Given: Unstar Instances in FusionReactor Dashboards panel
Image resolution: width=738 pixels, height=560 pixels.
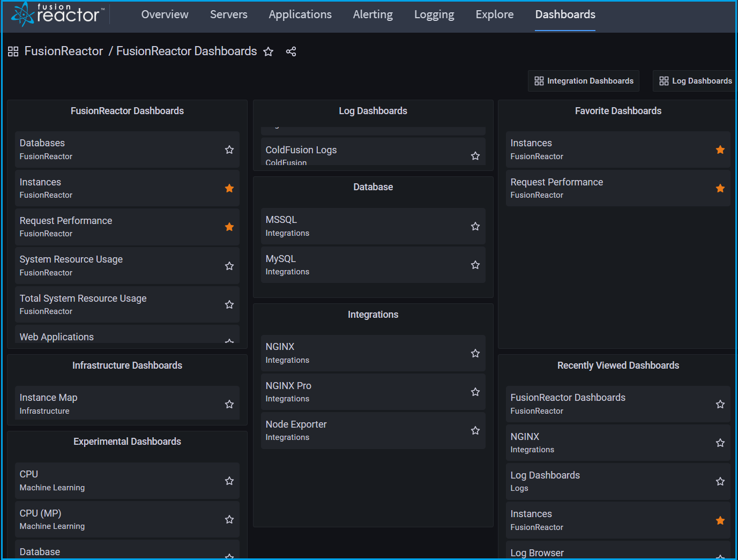Looking at the screenshot, I should coord(229,188).
